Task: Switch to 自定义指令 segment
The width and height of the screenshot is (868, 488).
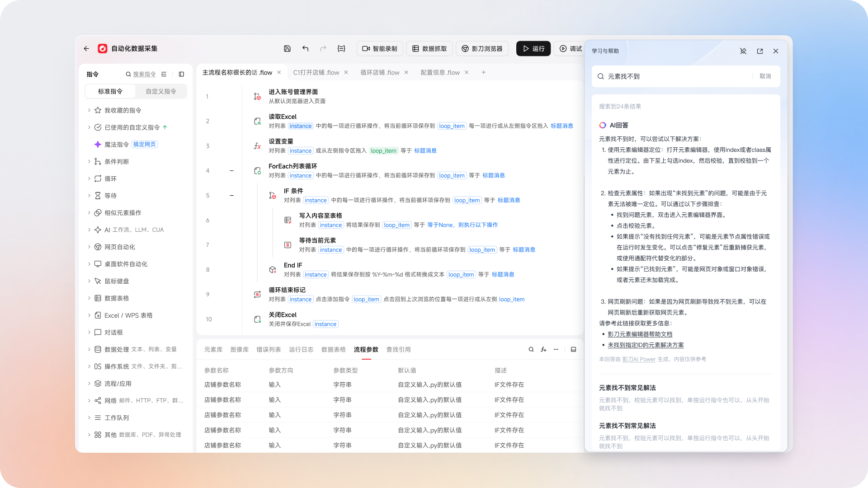Action: (x=161, y=91)
